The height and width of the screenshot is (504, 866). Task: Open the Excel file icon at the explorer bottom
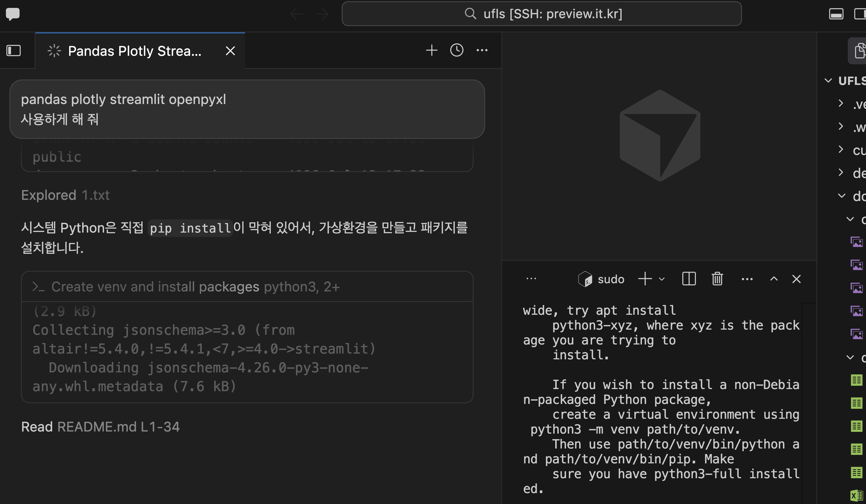(x=856, y=496)
